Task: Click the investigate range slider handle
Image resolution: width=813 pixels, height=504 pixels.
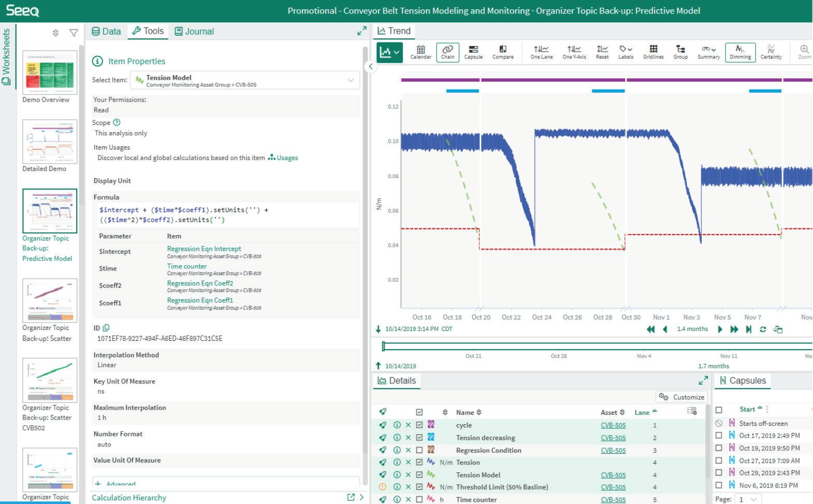Action: click(x=383, y=346)
